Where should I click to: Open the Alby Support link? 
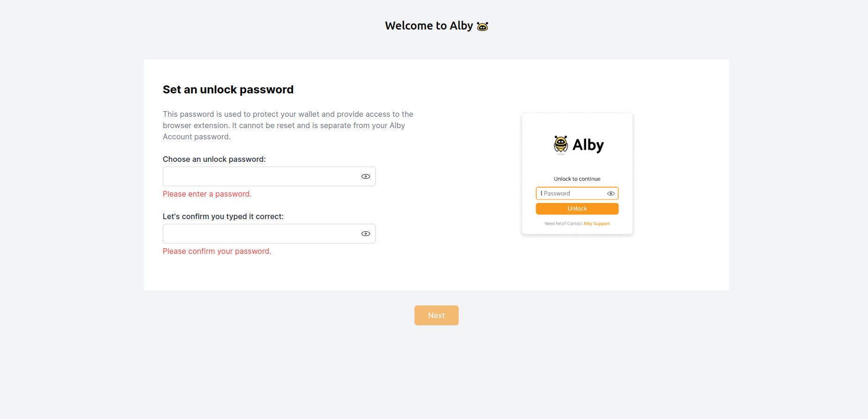(x=596, y=223)
